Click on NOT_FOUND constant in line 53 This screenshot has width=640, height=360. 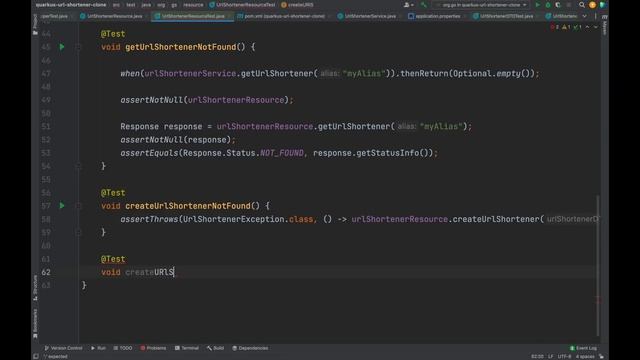coord(282,153)
